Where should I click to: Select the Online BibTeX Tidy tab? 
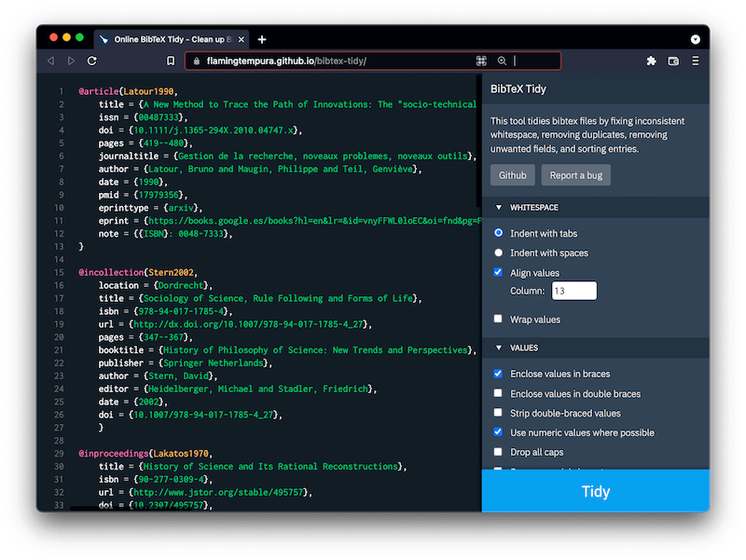tap(172, 39)
